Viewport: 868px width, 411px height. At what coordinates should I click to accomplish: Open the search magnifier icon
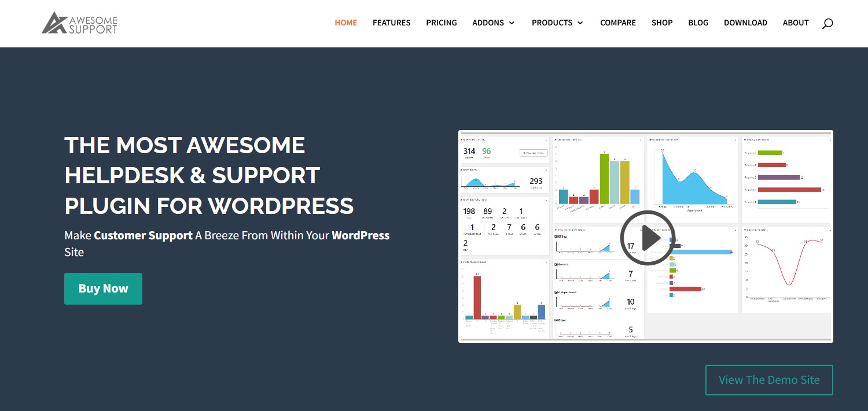(x=827, y=23)
